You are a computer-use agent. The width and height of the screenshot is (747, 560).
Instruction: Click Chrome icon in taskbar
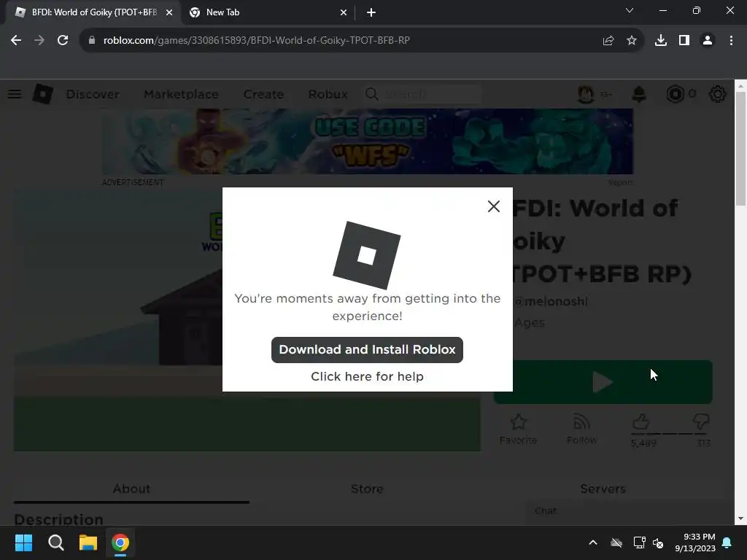tap(120, 542)
